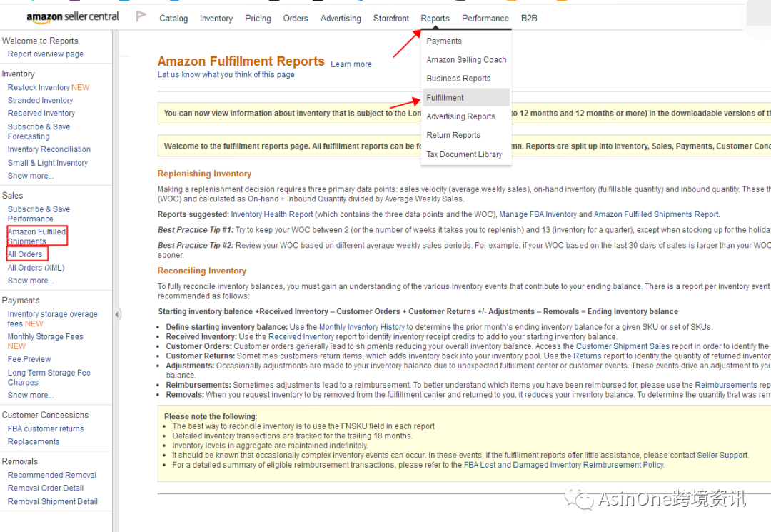Click the Amazon Seller Central logo

click(x=73, y=16)
